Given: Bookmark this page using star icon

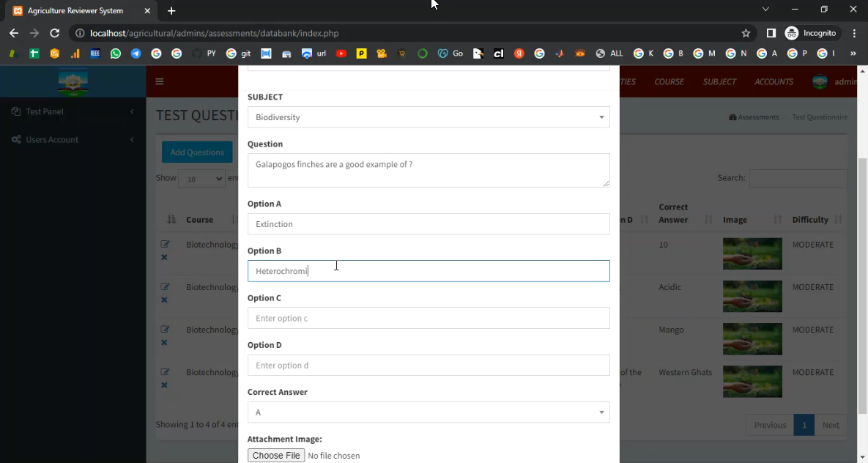Looking at the screenshot, I should pos(746,33).
